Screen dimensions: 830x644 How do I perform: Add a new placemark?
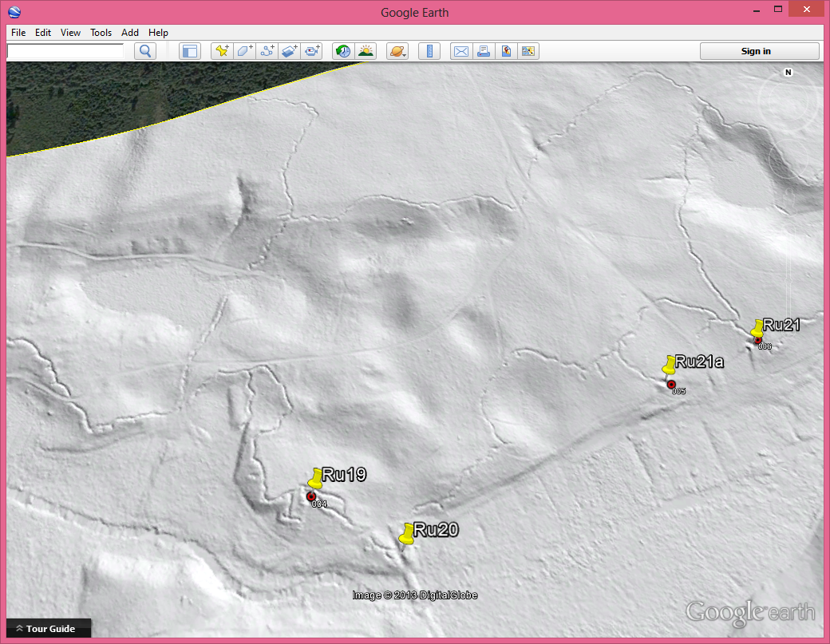click(223, 51)
